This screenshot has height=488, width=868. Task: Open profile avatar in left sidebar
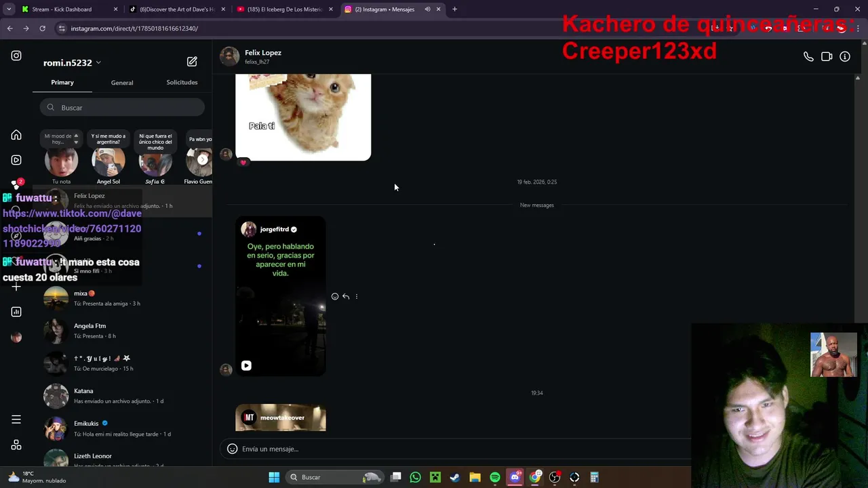click(16, 337)
